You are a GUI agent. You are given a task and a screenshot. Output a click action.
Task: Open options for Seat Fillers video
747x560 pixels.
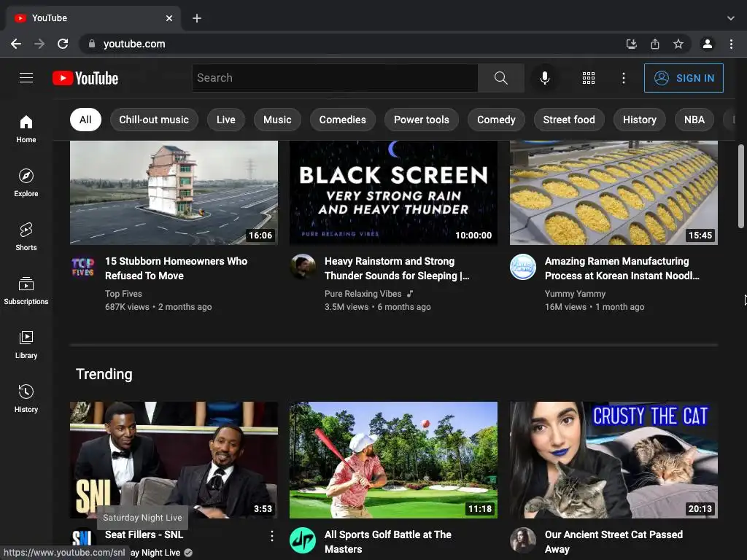[x=271, y=536]
